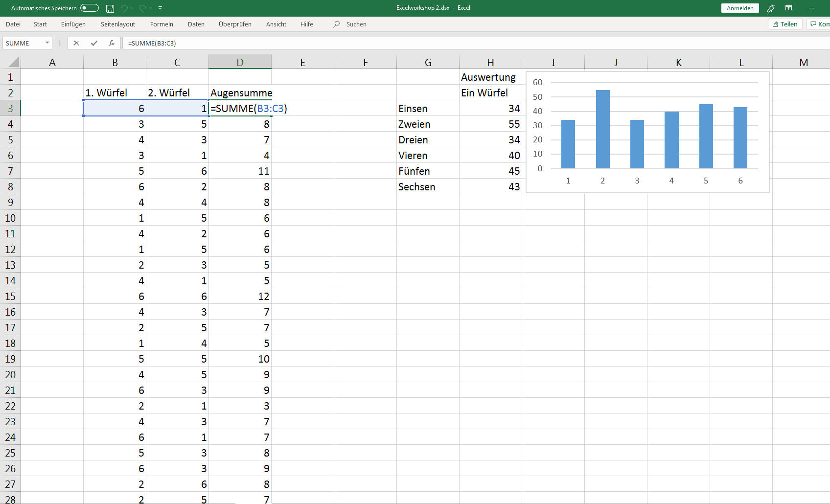Viewport: 830px width, 504px height.
Task: Click the 'Fünfen' label cell
Action: coord(428,171)
